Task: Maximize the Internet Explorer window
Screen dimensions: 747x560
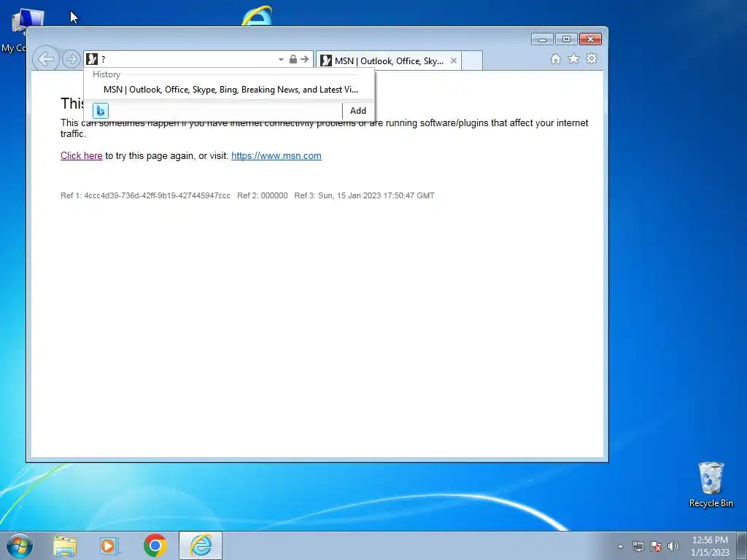Action: click(566, 39)
